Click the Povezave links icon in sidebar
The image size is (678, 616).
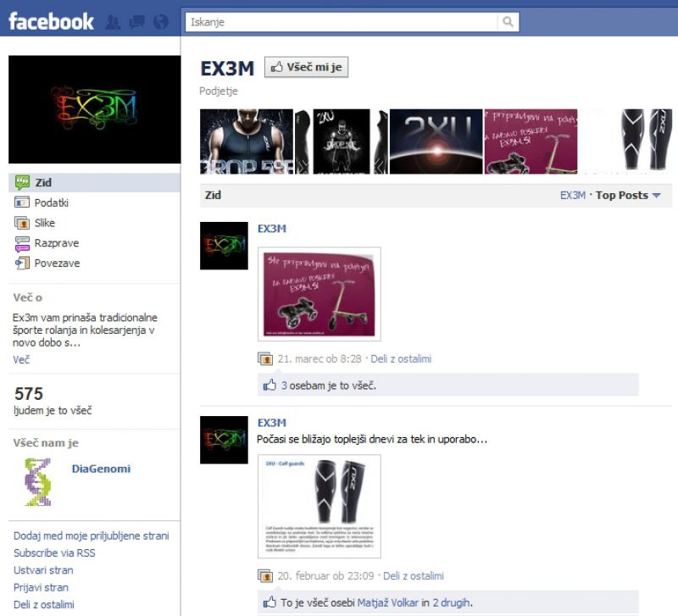coord(22,263)
